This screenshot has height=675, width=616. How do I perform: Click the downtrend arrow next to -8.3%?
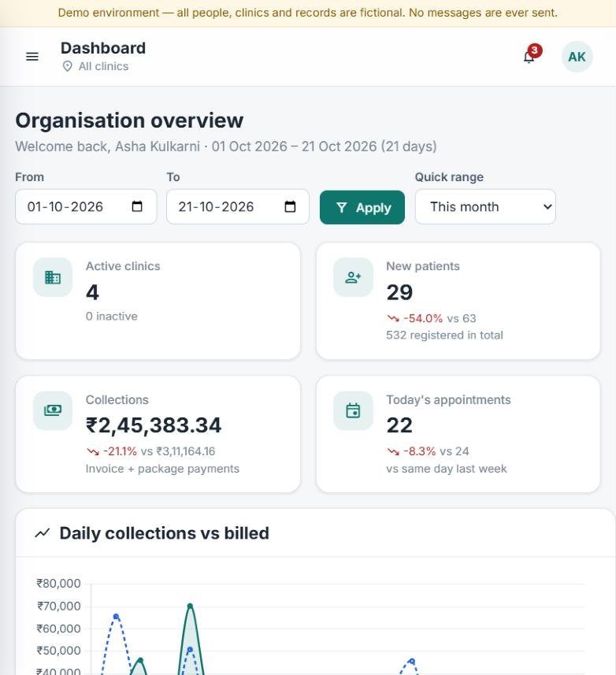[x=393, y=451]
